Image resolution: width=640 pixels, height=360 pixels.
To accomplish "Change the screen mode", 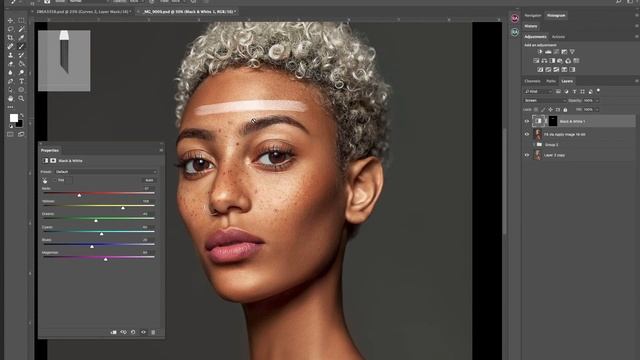I will tap(21, 134).
